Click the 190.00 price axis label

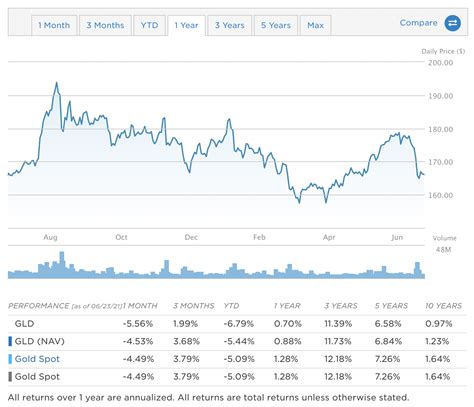pos(440,96)
